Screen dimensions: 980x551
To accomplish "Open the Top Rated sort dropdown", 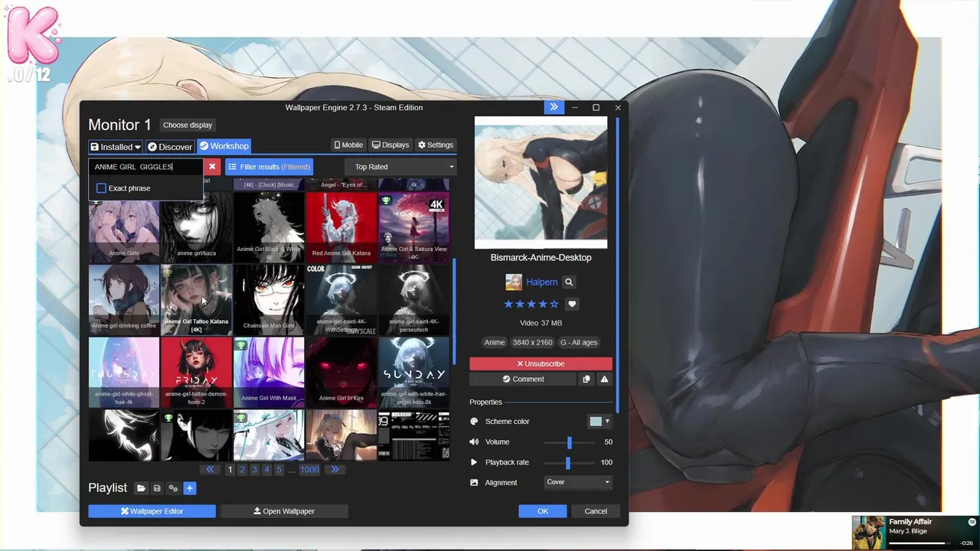I will 400,167.
